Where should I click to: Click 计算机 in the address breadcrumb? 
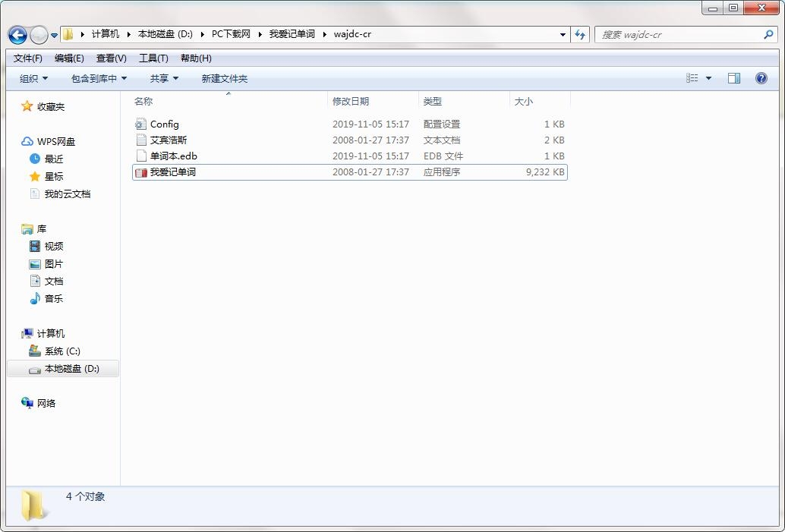pyautogui.click(x=105, y=34)
